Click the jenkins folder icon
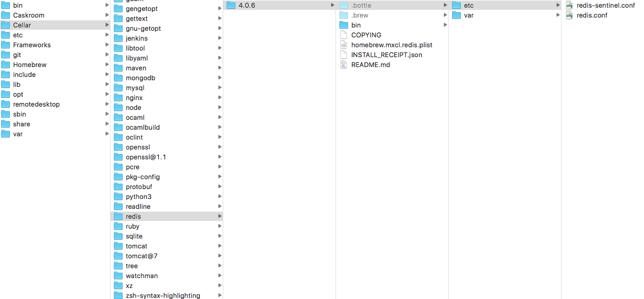644x299 pixels. 118,38
